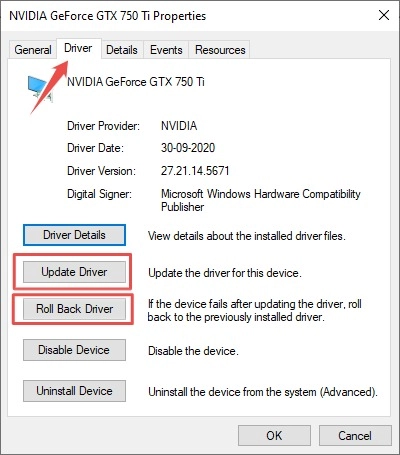
Task: Click Disable Device button
Action: pyautogui.click(x=74, y=350)
